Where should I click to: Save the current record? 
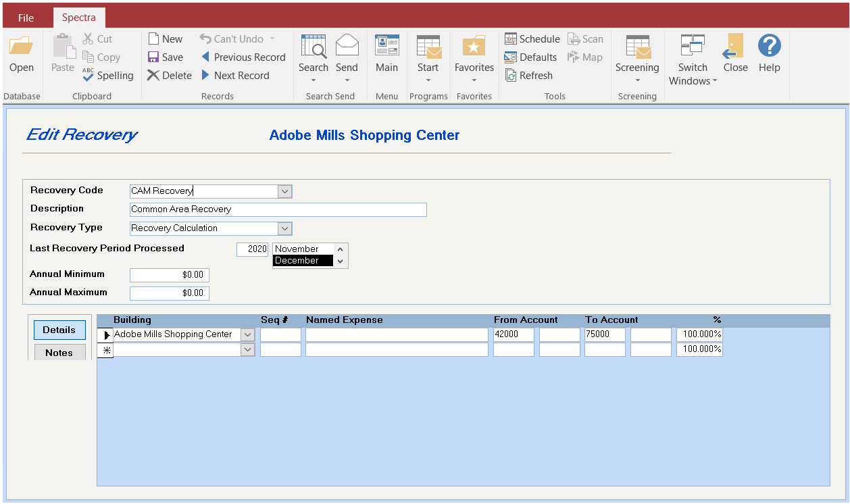pos(166,57)
